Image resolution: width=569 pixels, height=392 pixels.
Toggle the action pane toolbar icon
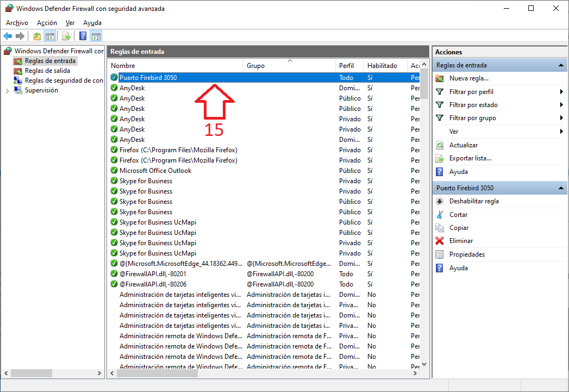96,36
